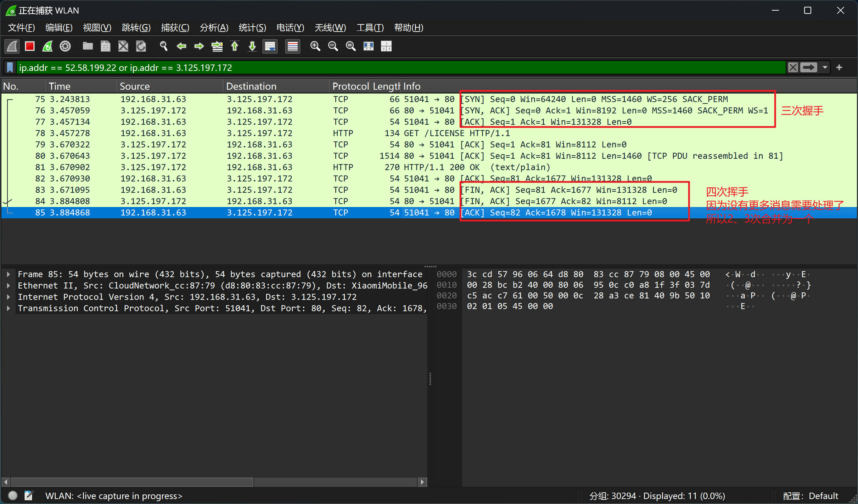Click the details pane horizontal scrollbar
Viewport: 858px width, 504px height.
click(x=132, y=482)
